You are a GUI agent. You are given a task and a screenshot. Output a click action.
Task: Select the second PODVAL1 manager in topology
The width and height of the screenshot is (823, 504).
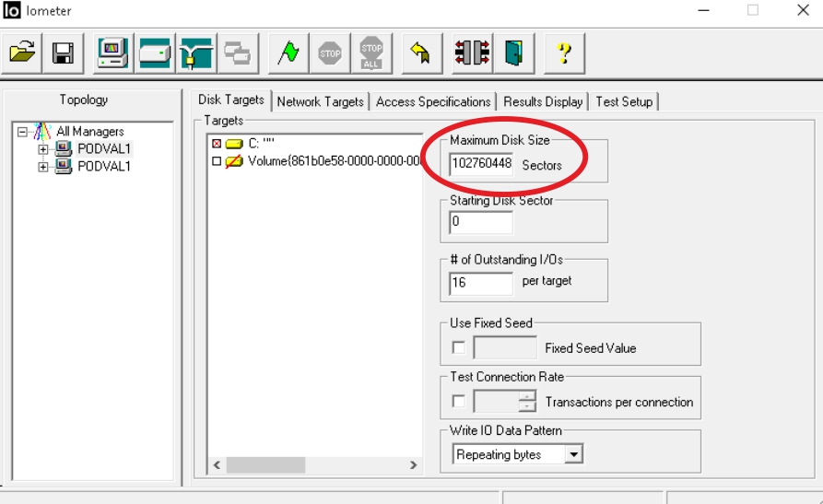[103, 167]
